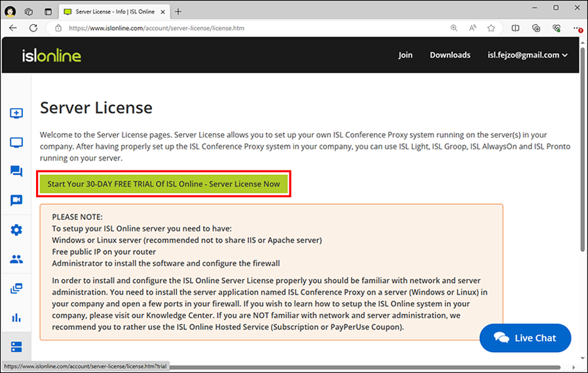Click the page vertical scrollbar

point(582,164)
